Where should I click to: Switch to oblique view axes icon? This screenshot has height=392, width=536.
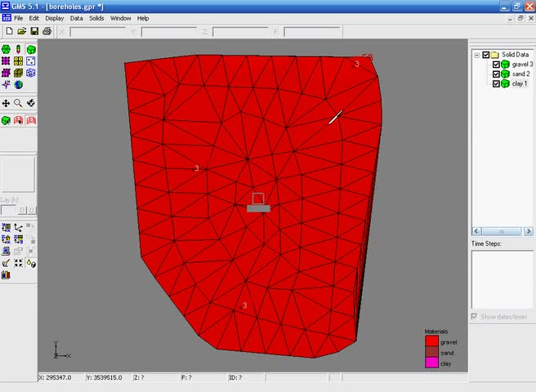(x=18, y=228)
